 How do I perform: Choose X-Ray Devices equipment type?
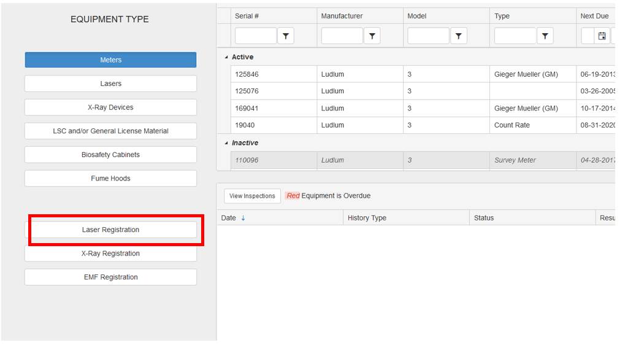click(110, 107)
